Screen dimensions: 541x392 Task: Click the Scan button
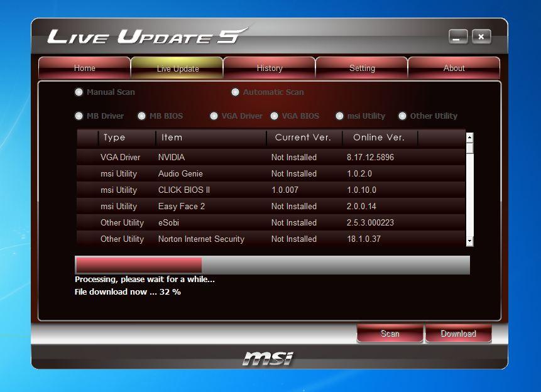pos(390,334)
